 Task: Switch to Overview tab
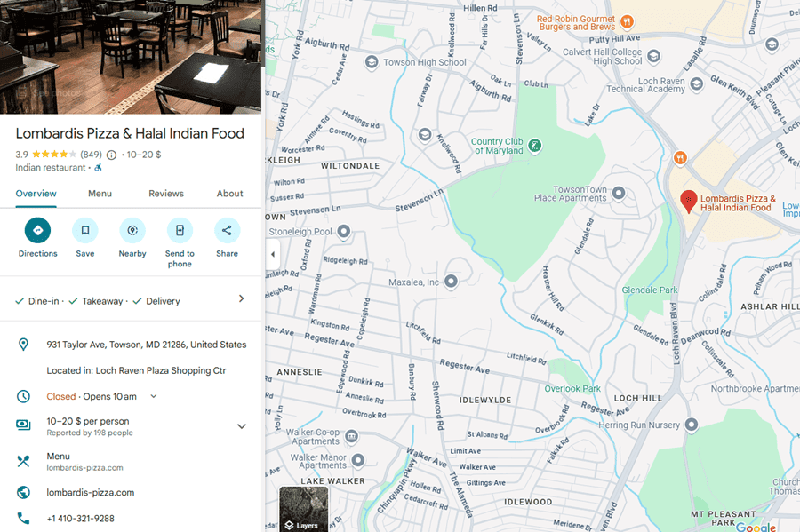36,194
